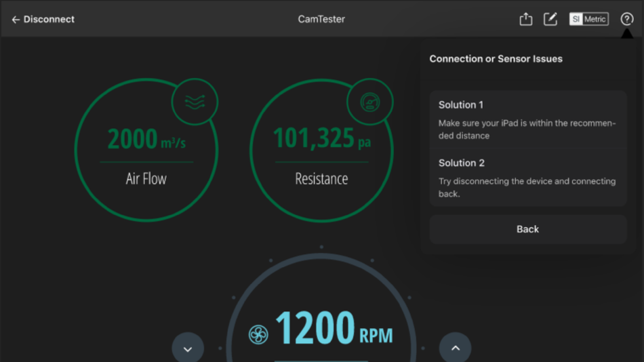Select the Solution 2 entry
The image size is (644, 362).
coord(528,178)
